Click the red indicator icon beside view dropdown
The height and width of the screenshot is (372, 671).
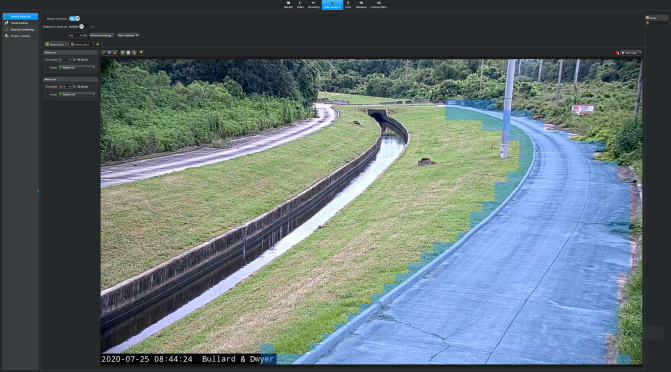[x=617, y=53]
